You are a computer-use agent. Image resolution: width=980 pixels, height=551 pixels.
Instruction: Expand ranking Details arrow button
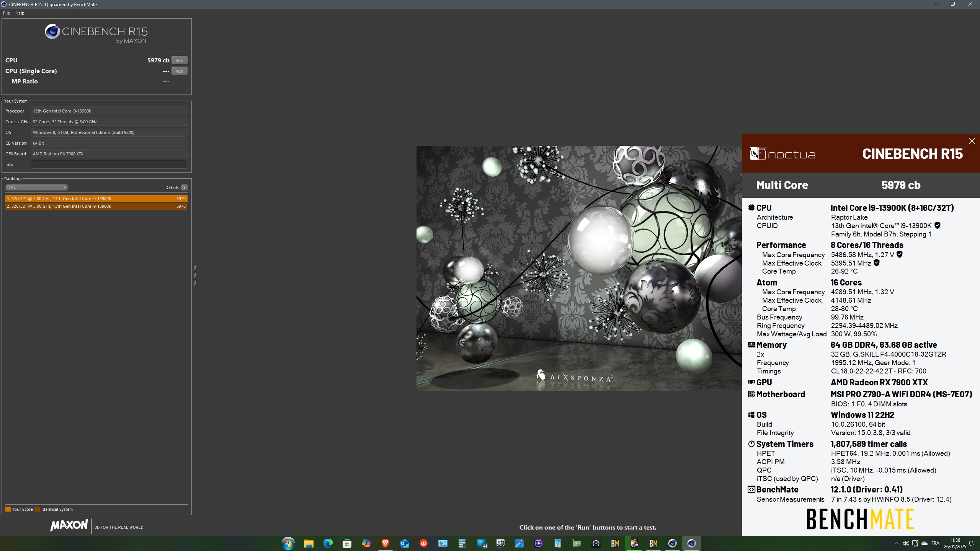coord(185,187)
